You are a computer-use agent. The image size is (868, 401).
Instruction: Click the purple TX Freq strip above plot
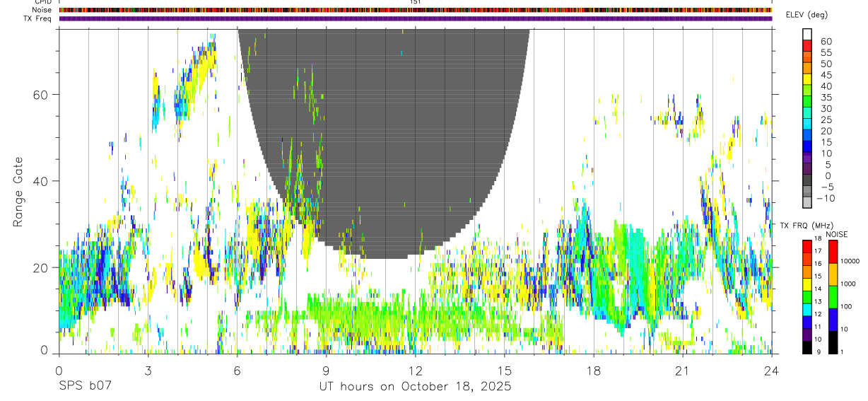[416, 18]
